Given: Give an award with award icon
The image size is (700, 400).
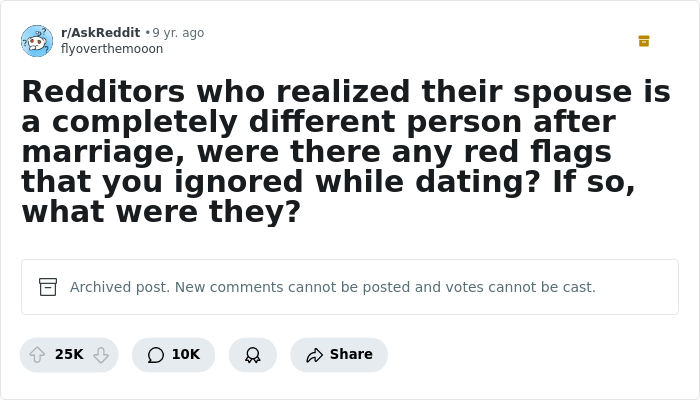Looking at the screenshot, I should [x=252, y=355].
